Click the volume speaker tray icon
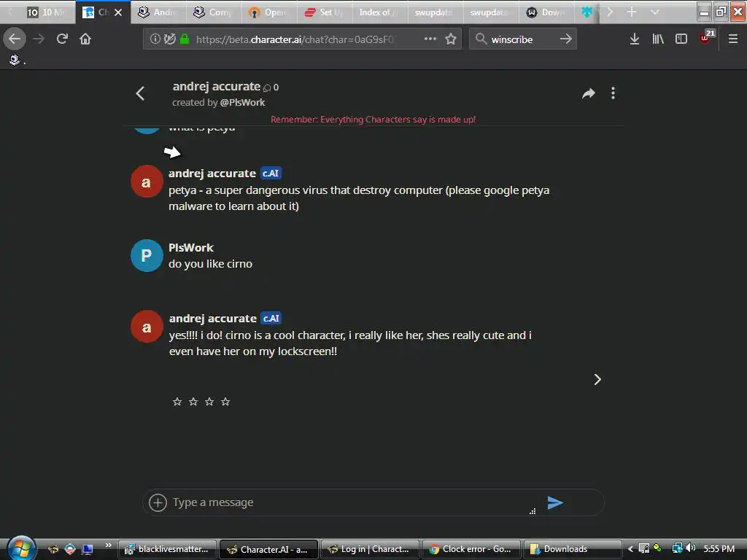This screenshot has width=747, height=560. (x=691, y=548)
